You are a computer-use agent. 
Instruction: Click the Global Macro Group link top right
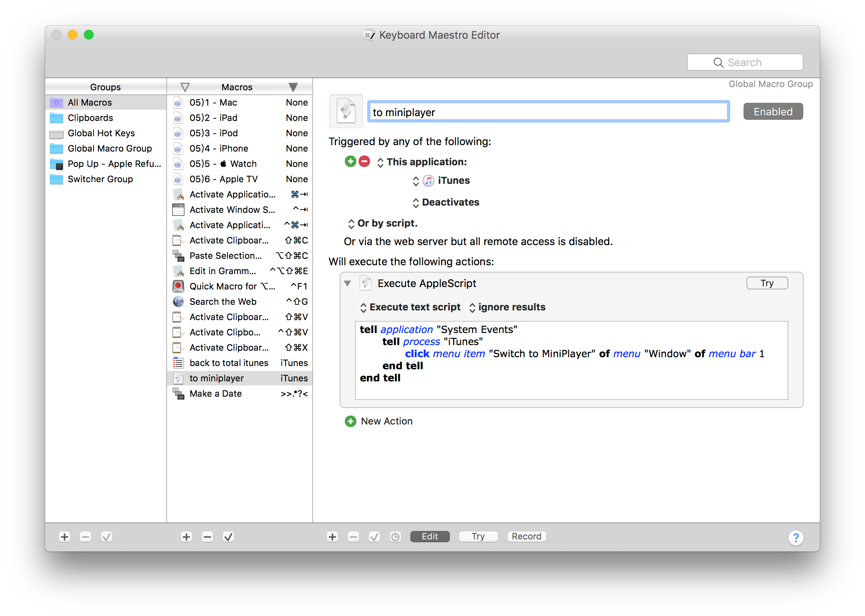[771, 84]
